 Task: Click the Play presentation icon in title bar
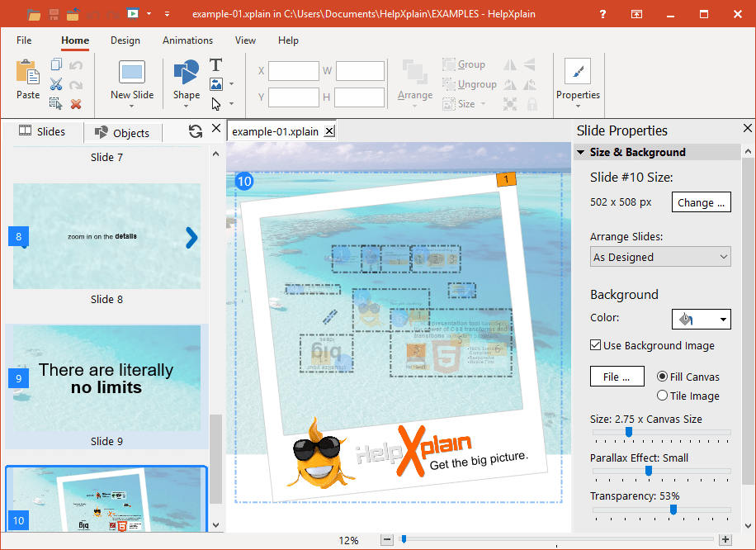pyautogui.click(x=133, y=13)
